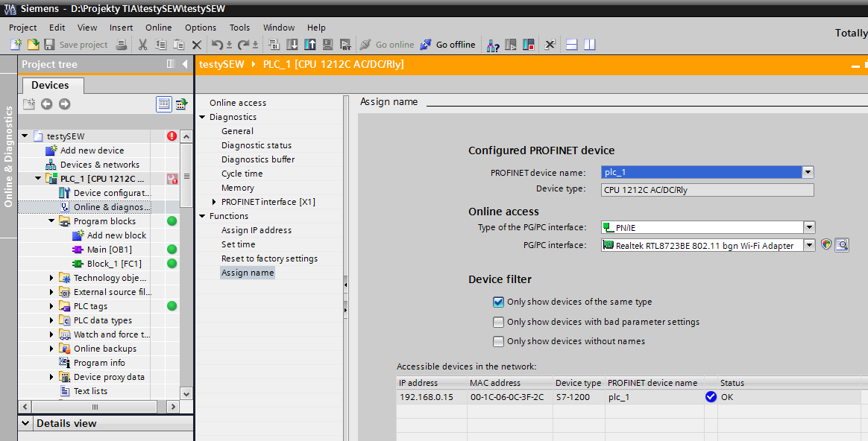Open the Edit menu
Viewport: 868px width, 441px height.
click(57, 27)
